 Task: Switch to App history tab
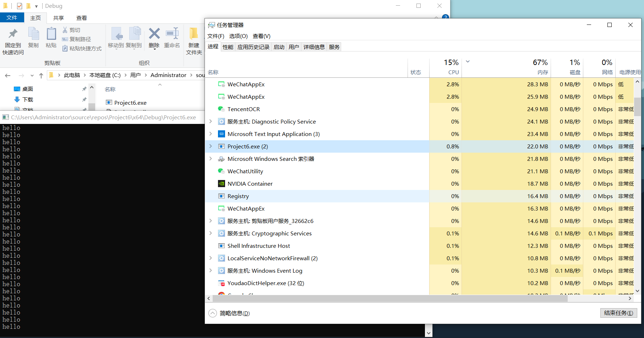click(253, 47)
